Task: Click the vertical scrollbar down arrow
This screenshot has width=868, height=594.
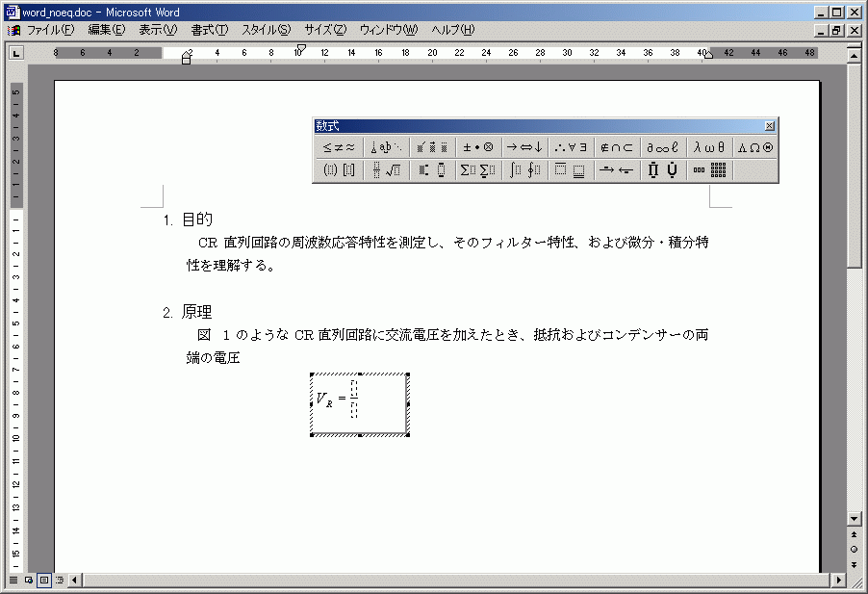Action: [854, 519]
